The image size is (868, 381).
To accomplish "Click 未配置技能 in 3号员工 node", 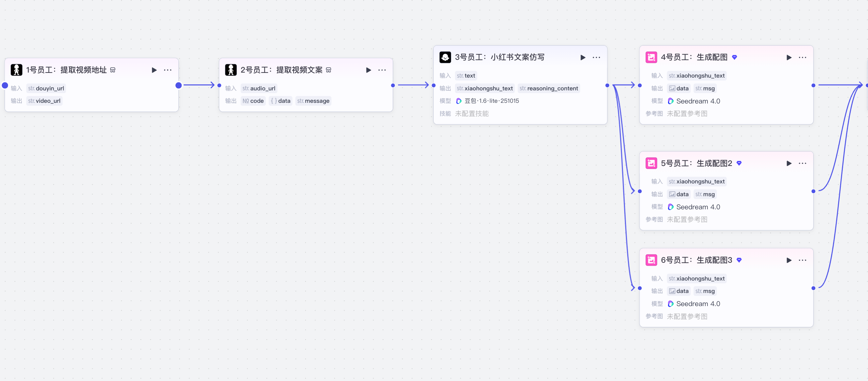I will (471, 114).
